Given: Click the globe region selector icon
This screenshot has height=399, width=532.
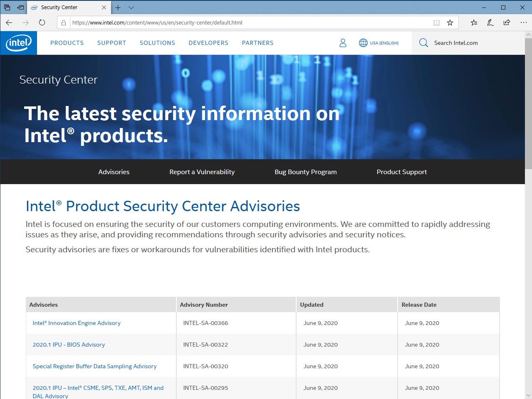Looking at the screenshot, I should pos(363,43).
